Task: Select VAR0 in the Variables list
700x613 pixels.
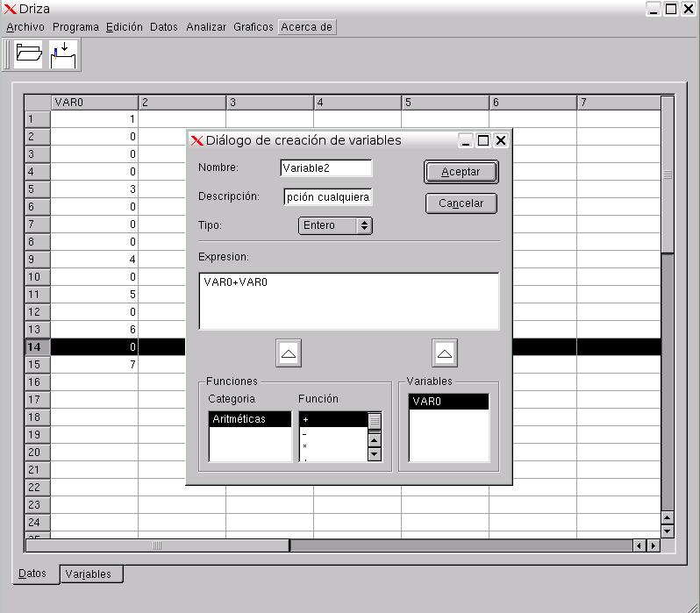Action: click(448, 402)
